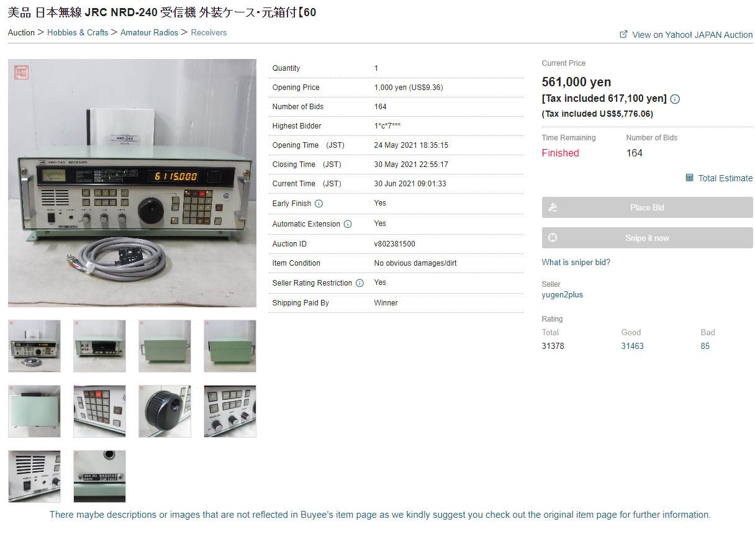Open the Hobbies & Crafts breadcrumb
This screenshot has width=755, height=560.
[x=78, y=32]
